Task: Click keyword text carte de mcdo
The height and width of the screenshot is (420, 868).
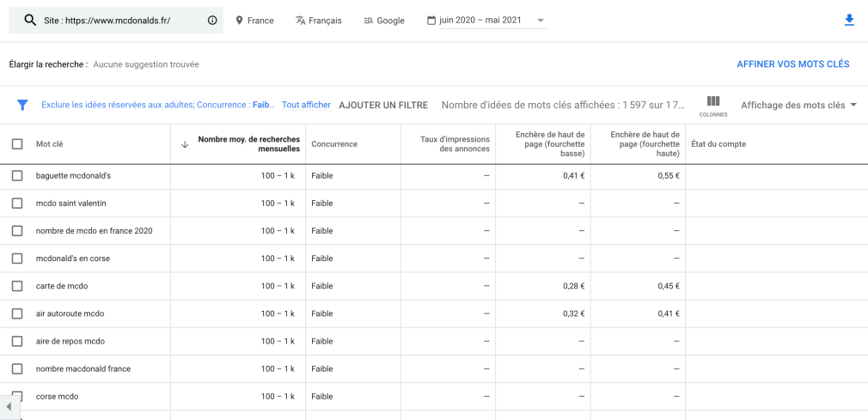Action: point(62,286)
